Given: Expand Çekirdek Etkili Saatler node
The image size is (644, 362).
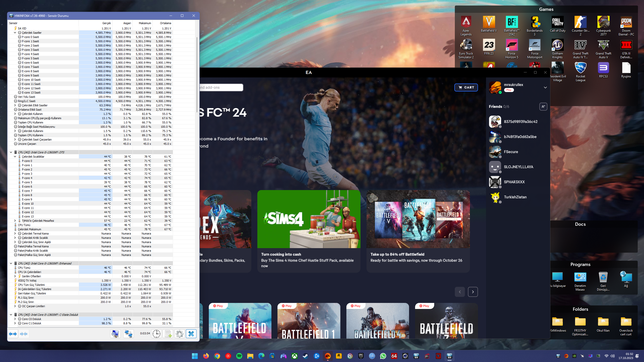Looking at the screenshot, I should click(15, 105).
